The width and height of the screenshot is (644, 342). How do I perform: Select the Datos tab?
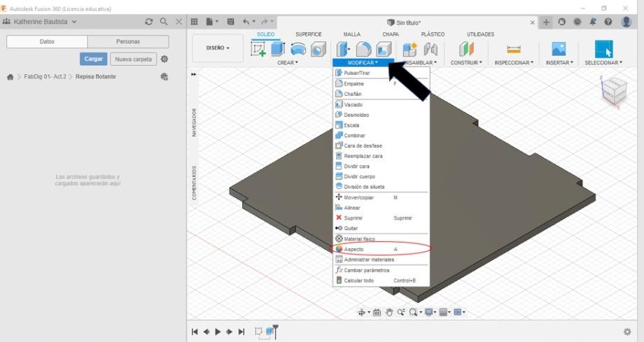pos(47,41)
